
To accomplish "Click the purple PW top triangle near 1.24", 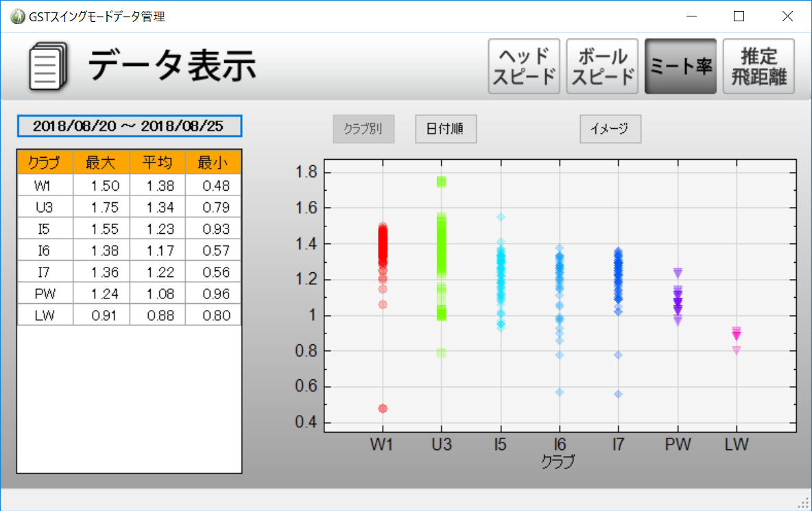I will coord(678,273).
